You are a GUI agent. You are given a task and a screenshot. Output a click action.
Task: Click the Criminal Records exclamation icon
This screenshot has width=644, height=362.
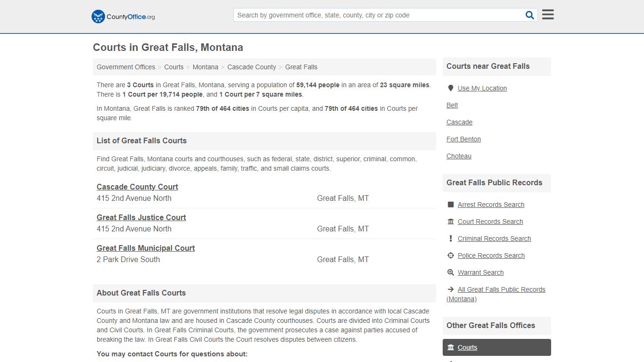click(451, 239)
